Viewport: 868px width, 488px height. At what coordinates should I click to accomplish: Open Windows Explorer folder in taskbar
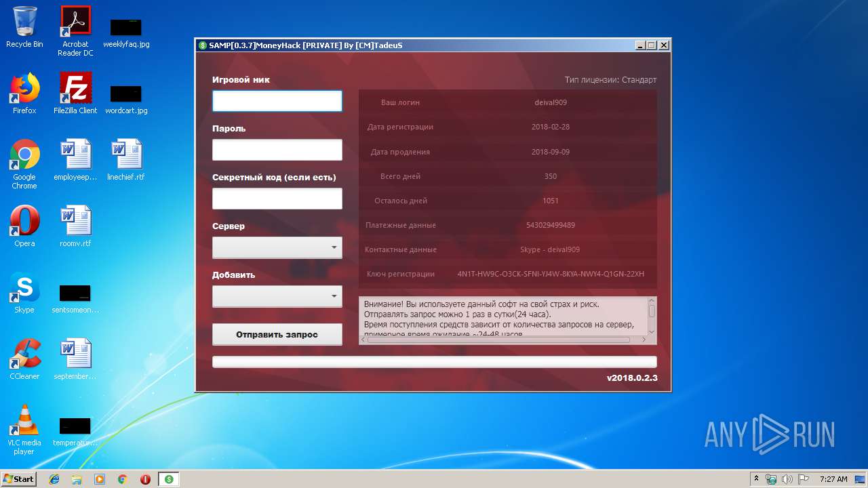77,479
